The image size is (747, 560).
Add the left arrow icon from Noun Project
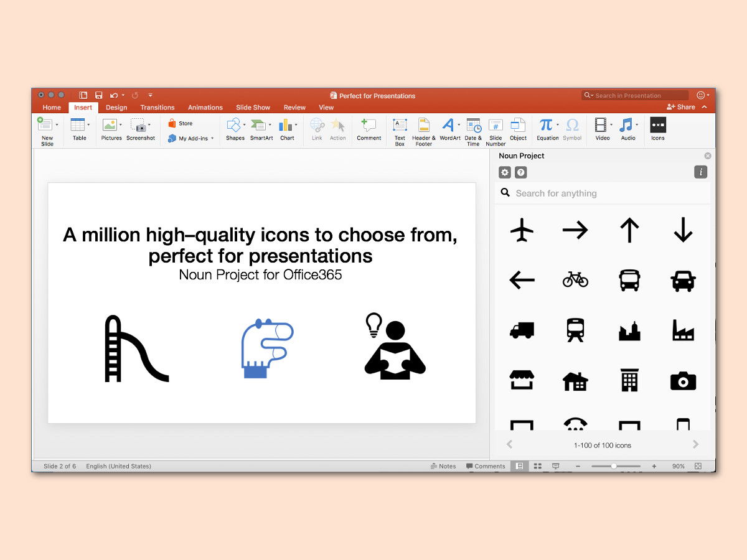(x=522, y=281)
